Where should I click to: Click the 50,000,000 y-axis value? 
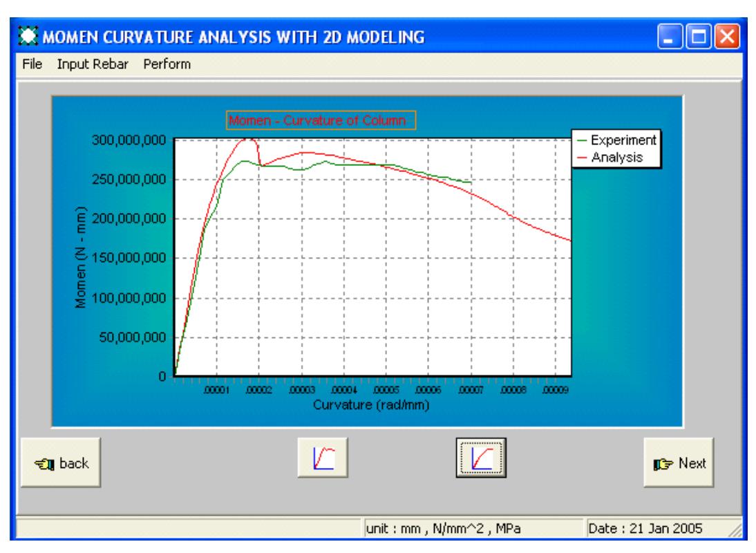[133, 337]
